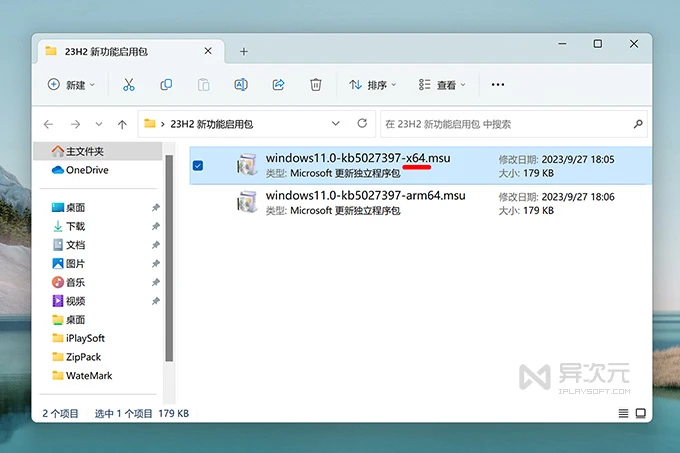Close the 23H2 新功能启用包 tab
Screen dimensions: 680x453
tap(208, 51)
